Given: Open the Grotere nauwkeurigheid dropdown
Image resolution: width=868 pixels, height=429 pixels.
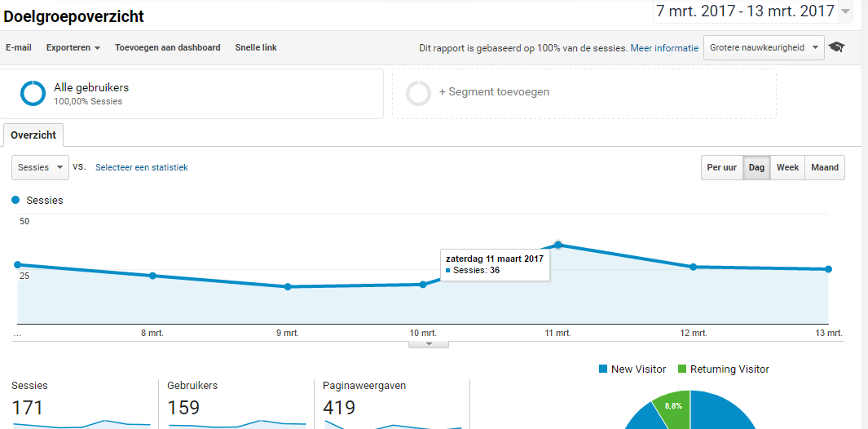Looking at the screenshot, I should pos(764,47).
